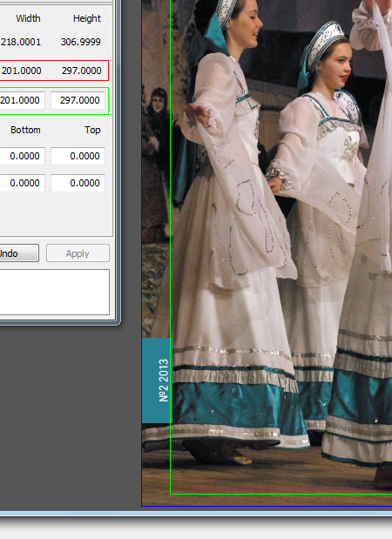
Task: Click the 306.9999 height value
Action: 81,42
